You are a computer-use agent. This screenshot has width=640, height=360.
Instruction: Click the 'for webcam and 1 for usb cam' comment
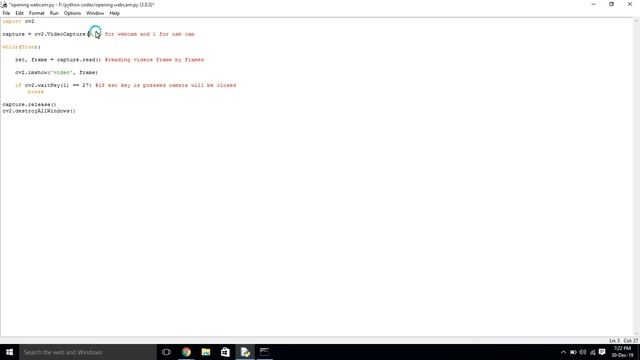click(150, 34)
